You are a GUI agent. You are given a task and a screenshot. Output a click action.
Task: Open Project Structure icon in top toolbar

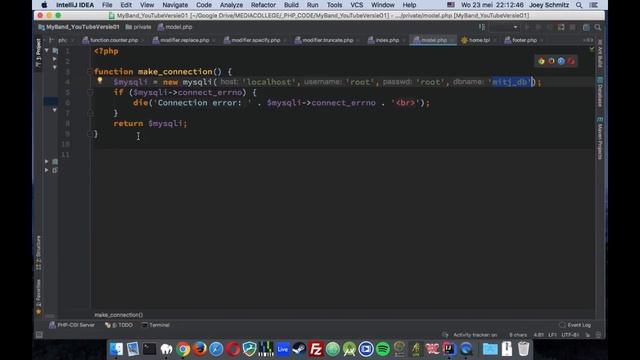click(x=586, y=27)
